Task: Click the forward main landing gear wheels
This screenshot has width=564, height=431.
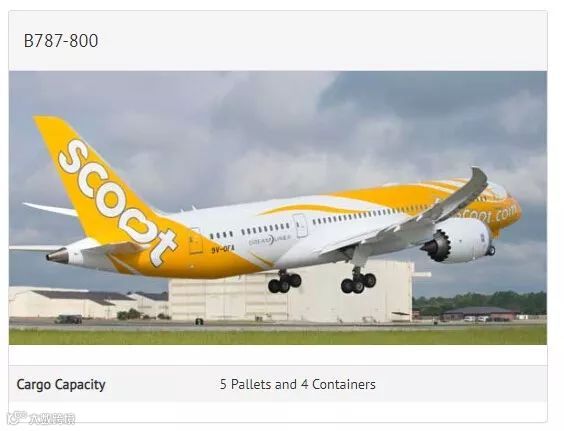Action: click(x=358, y=281)
